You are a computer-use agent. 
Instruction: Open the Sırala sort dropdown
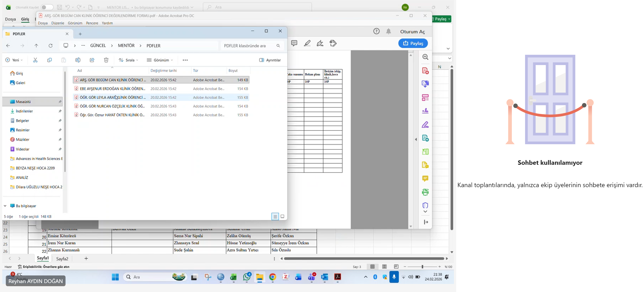pyautogui.click(x=129, y=60)
